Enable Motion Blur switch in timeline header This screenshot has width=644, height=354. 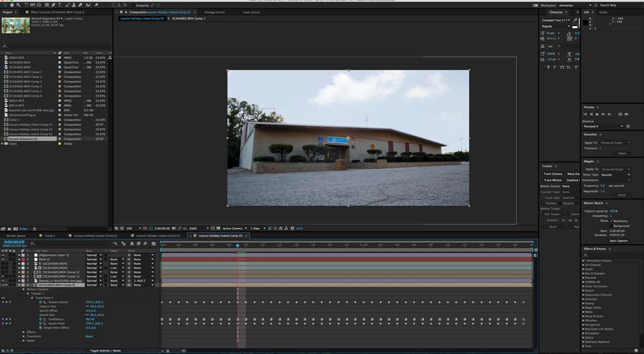(145, 244)
